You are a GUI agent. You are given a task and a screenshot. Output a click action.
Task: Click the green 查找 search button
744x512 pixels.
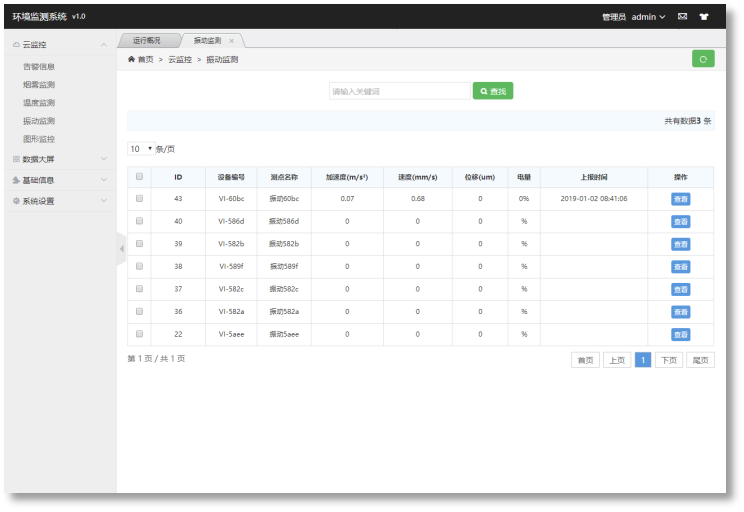(493, 91)
